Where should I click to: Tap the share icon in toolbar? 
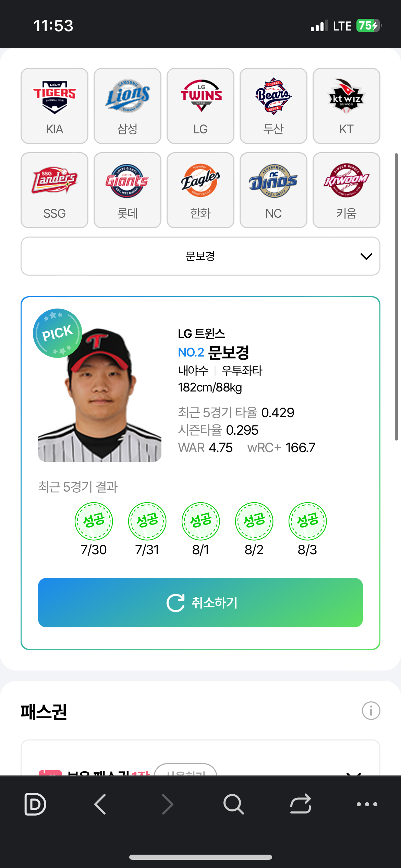(x=301, y=804)
